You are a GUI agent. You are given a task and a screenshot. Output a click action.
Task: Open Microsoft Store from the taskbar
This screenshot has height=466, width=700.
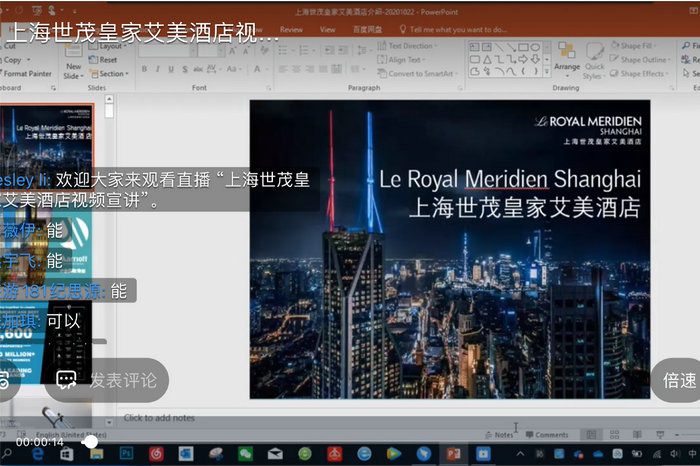click(67, 454)
